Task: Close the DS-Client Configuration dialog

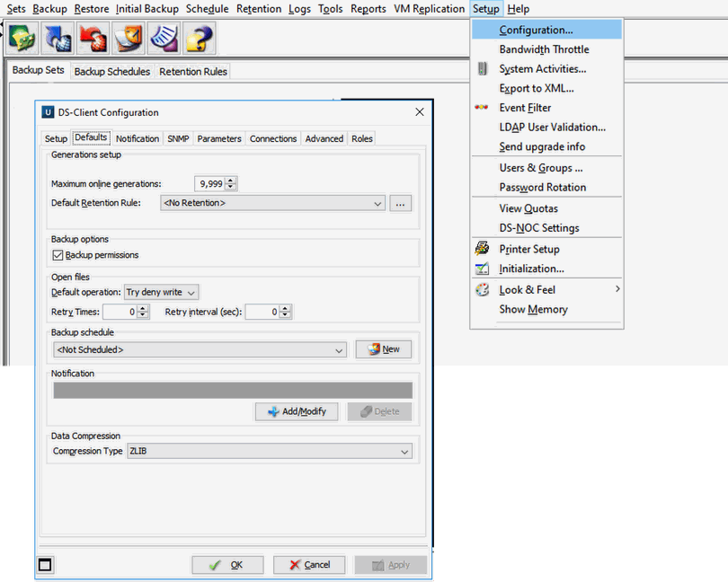Action: click(x=419, y=112)
